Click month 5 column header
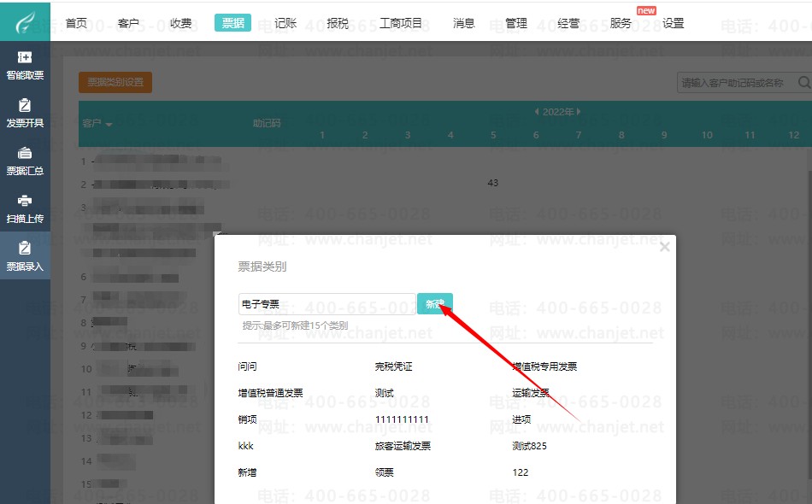 click(493, 135)
